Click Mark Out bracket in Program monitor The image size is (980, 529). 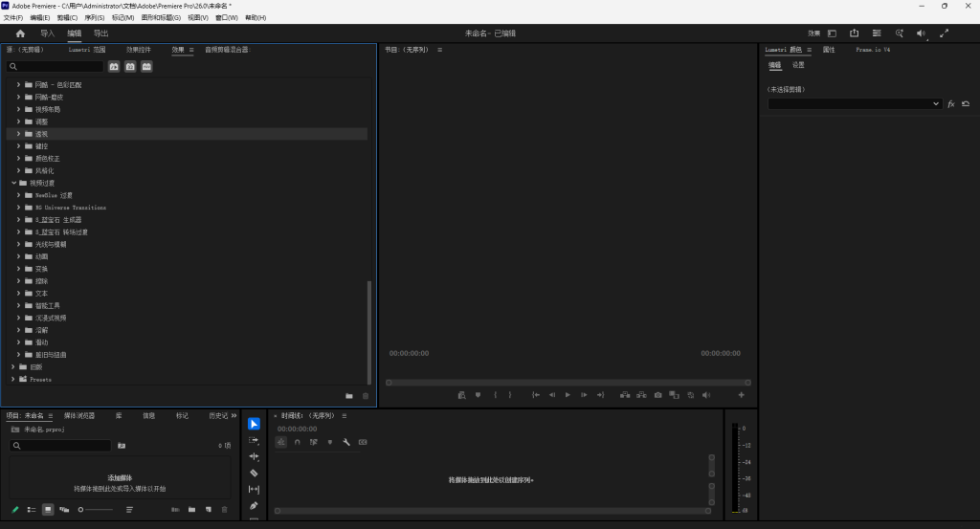point(510,395)
